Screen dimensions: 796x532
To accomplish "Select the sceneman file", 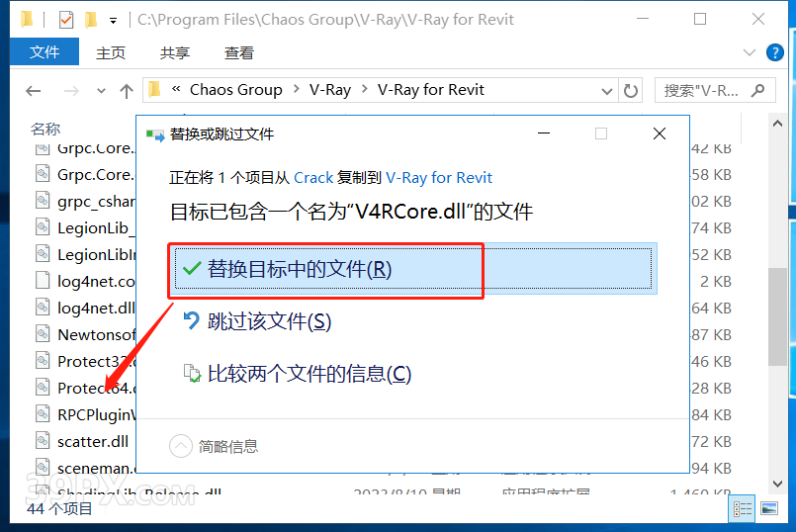I will click(x=97, y=468).
